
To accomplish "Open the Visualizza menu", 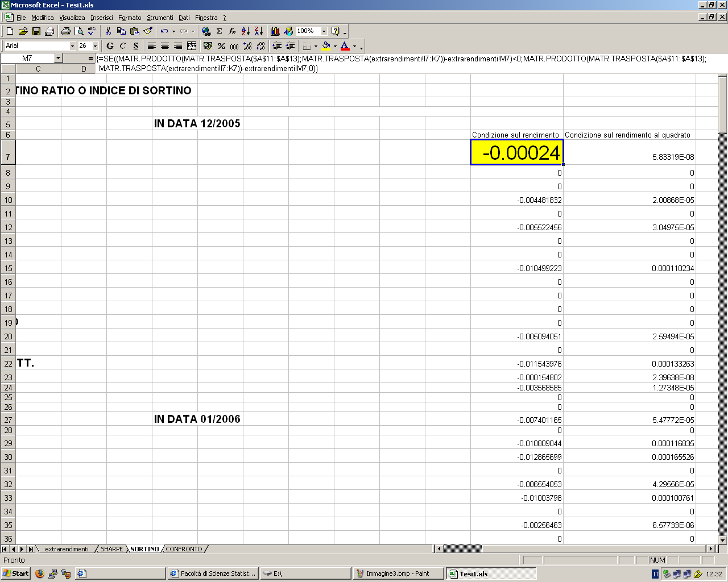I will (72, 18).
